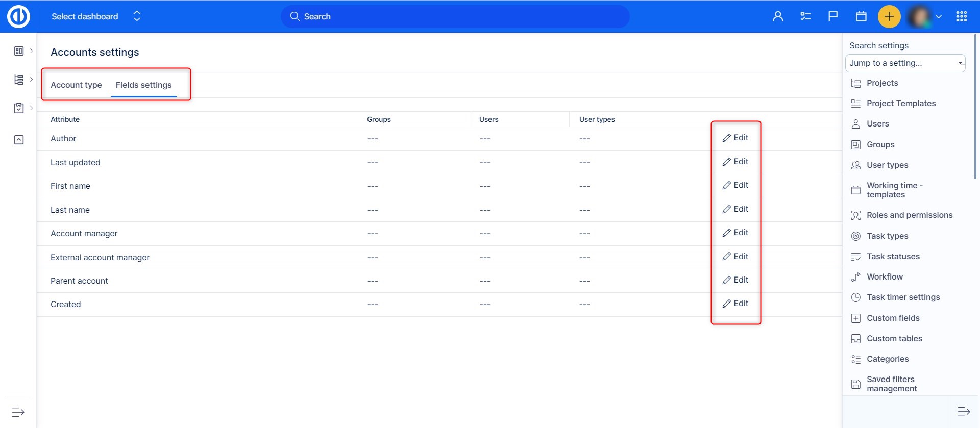This screenshot has height=428, width=980.
Task: Click the top Search field
Action: (x=455, y=16)
